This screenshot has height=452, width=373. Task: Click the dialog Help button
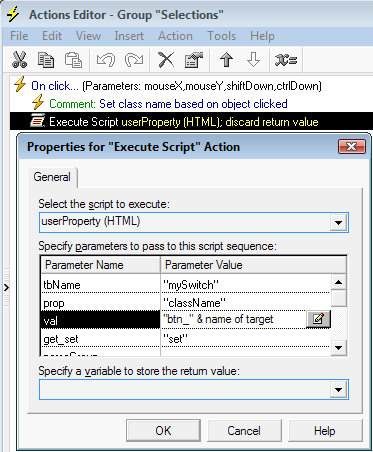click(x=325, y=430)
